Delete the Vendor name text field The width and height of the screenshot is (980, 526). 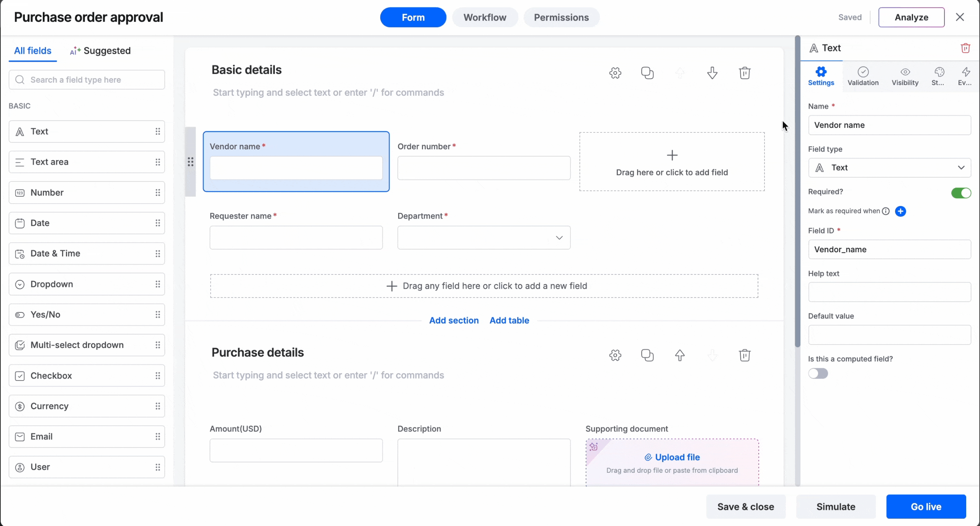coord(965,48)
